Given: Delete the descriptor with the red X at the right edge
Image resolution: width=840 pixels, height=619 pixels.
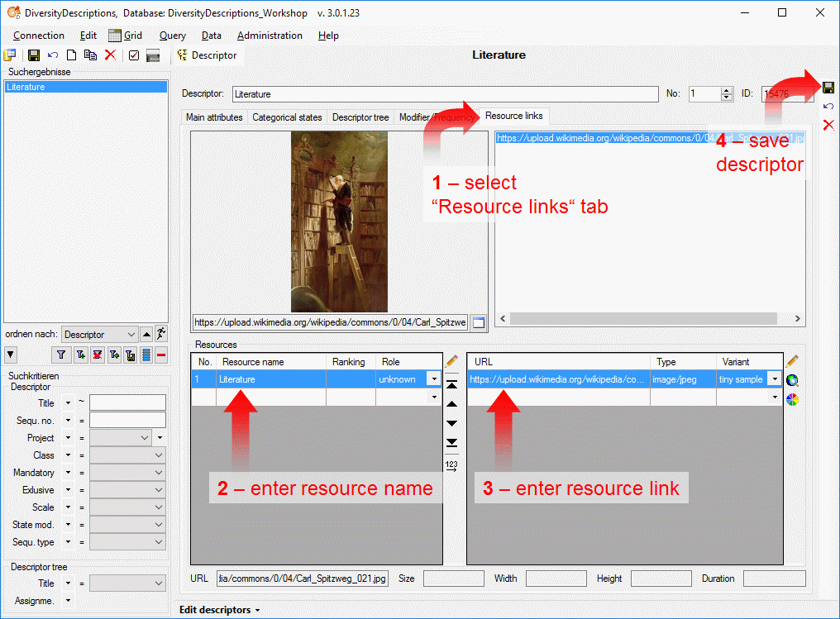Looking at the screenshot, I should tap(828, 125).
